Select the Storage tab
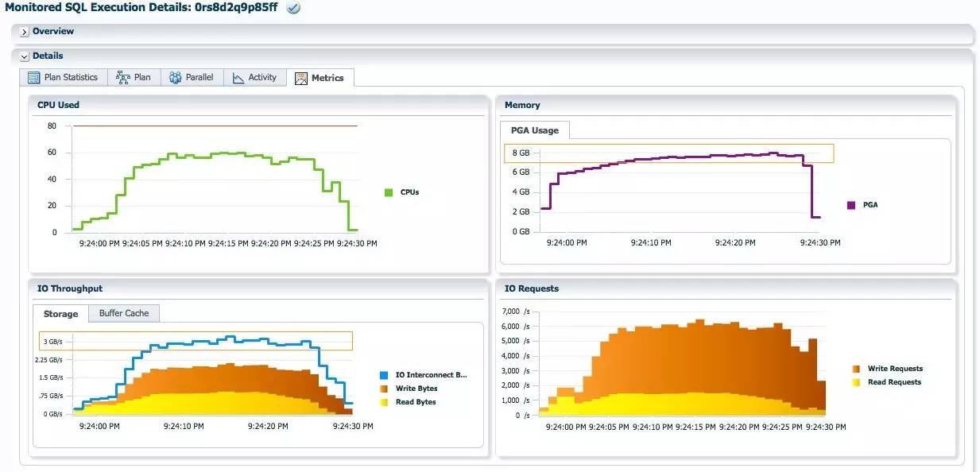The height and width of the screenshot is (472, 980). [60, 314]
